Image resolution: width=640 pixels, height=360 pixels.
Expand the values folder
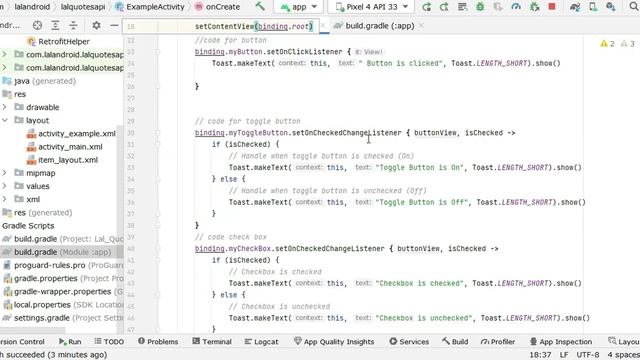click(4, 186)
